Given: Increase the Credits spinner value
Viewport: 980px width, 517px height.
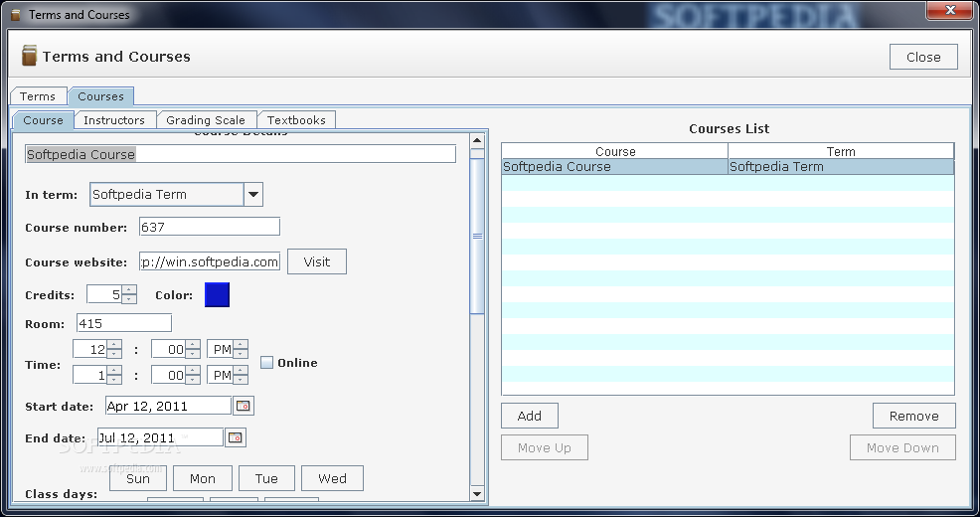Looking at the screenshot, I should pyautogui.click(x=129, y=290).
